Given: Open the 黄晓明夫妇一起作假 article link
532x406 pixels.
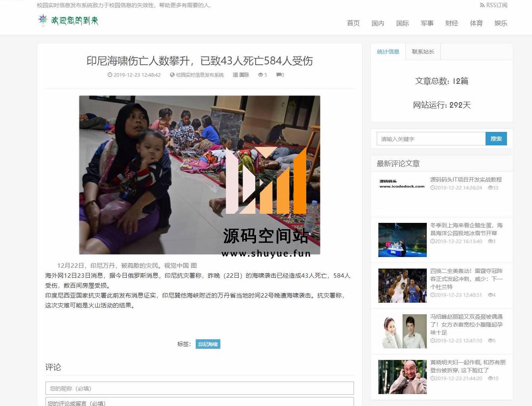Looking at the screenshot, I should click(x=468, y=366).
